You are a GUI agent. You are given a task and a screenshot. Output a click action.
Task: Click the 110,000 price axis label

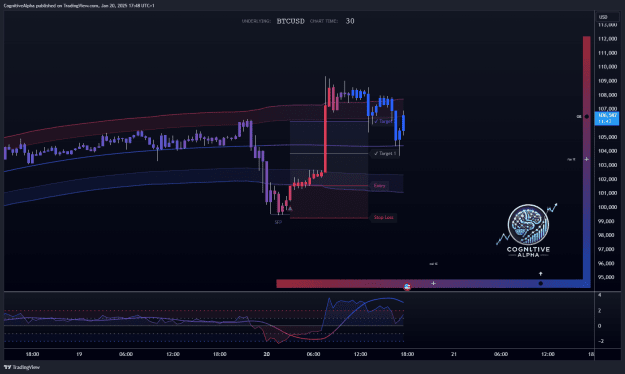pyautogui.click(x=607, y=67)
